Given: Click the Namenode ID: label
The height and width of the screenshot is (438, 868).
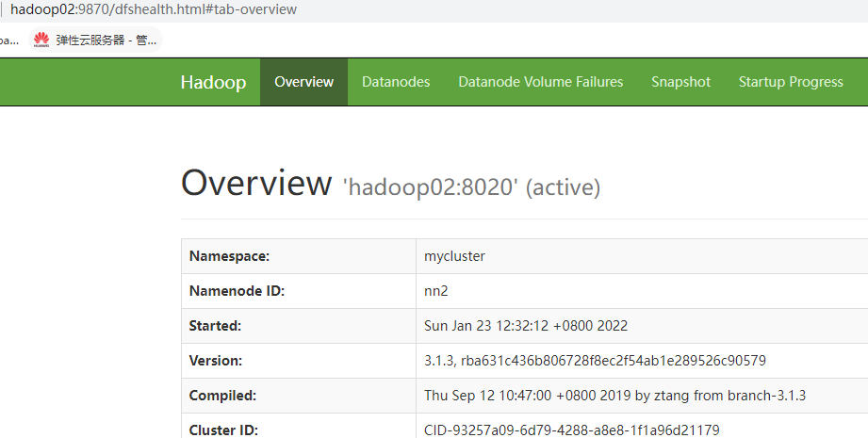Looking at the screenshot, I should pos(237,291).
